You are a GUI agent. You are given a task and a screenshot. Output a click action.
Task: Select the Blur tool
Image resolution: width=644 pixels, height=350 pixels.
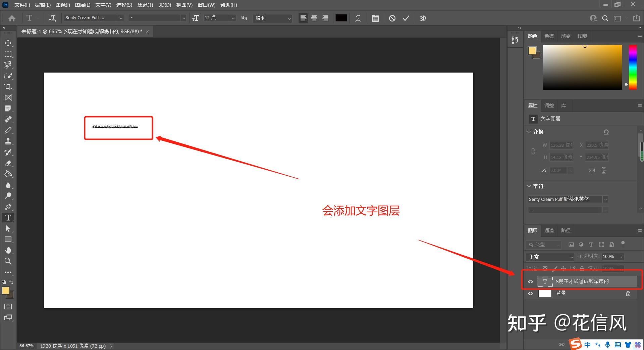[x=8, y=185]
